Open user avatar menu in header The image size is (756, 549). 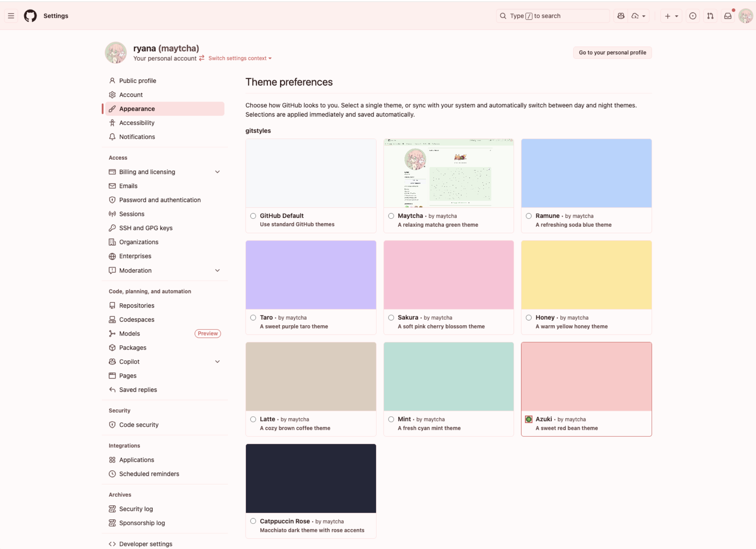(746, 16)
